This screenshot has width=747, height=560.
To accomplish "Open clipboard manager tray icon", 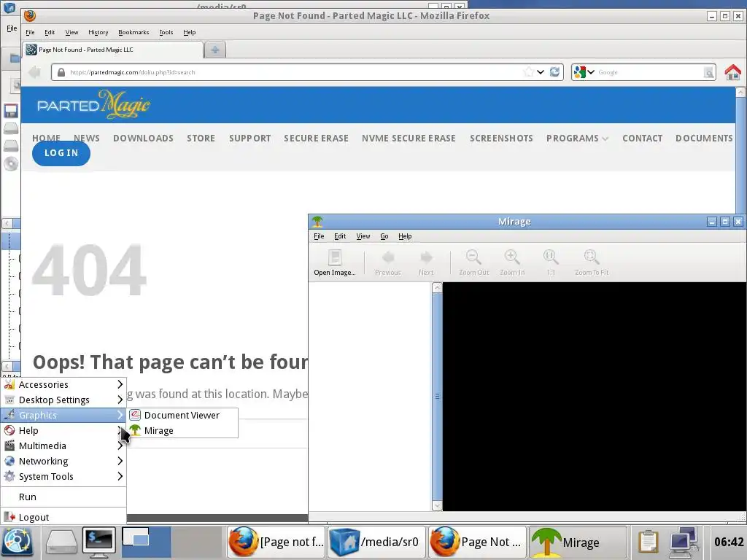I will tap(648, 542).
